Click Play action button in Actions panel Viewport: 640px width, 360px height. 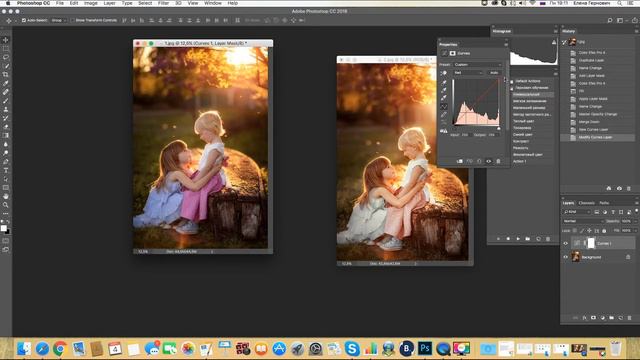(518, 239)
